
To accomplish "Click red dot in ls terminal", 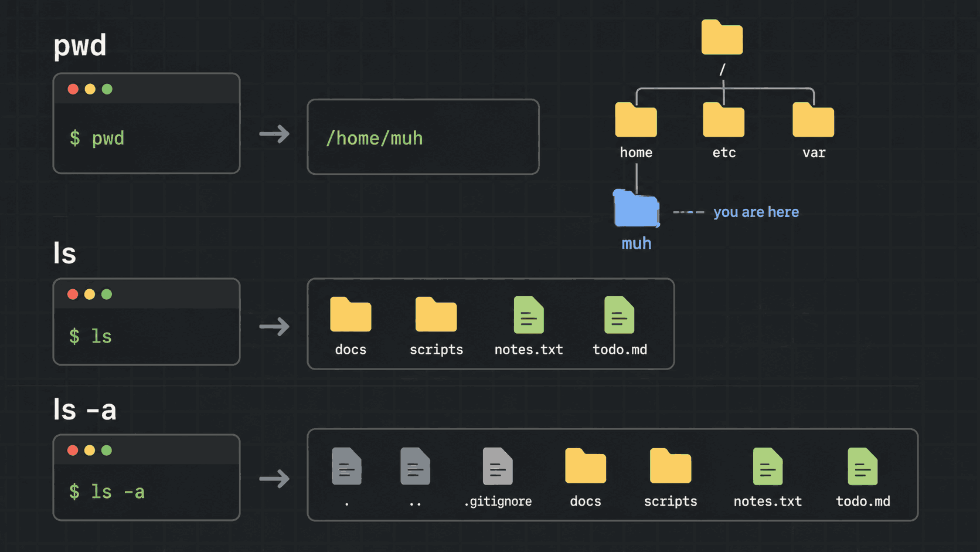I will [x=73, y=294].
